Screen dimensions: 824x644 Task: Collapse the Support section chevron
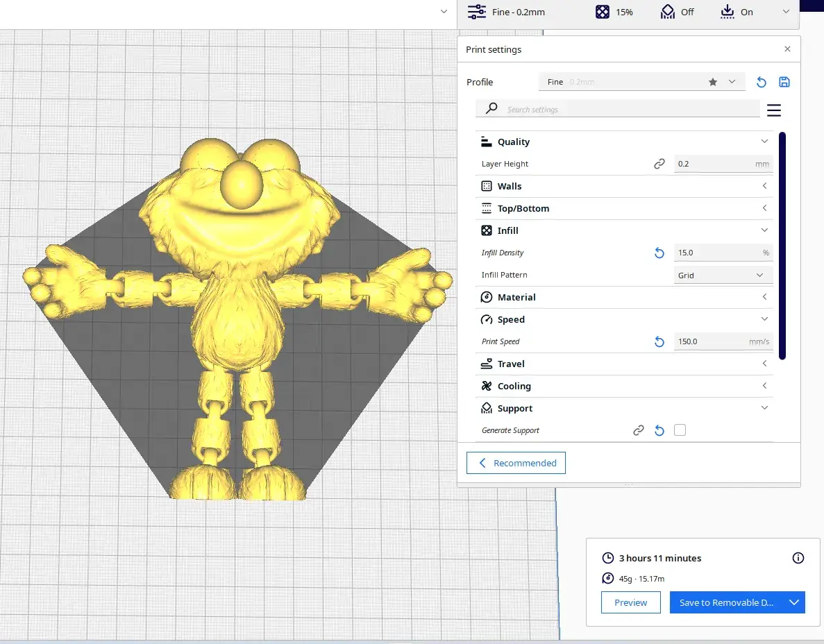click(x=764, y=407)
